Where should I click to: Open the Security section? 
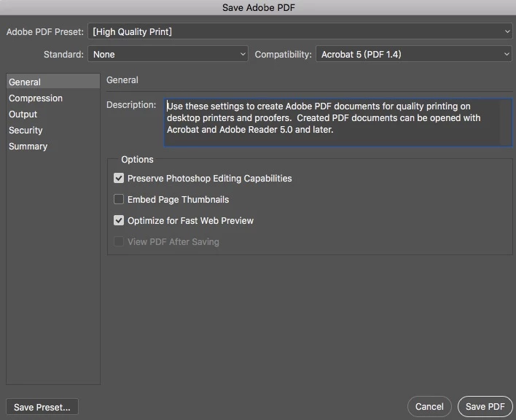coord(53,131)
